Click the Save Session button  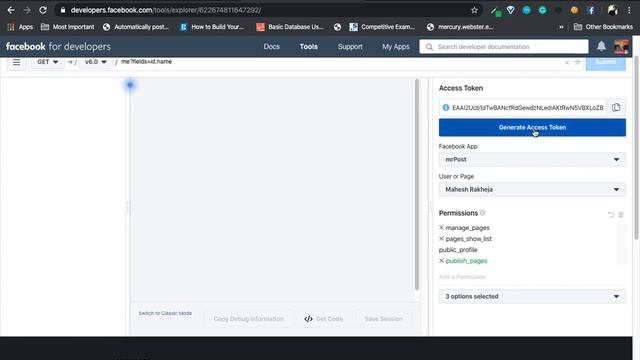tap(384, 319)
